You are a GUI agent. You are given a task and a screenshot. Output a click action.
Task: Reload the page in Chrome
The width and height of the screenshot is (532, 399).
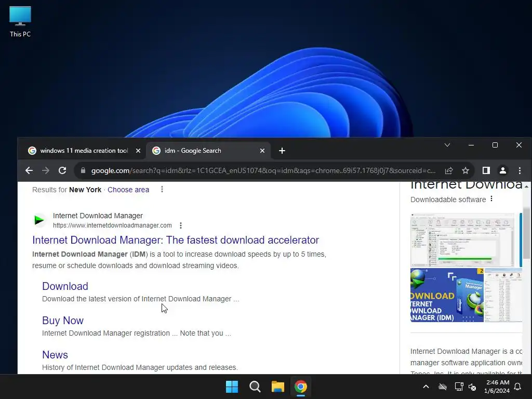tap(62, 170)
